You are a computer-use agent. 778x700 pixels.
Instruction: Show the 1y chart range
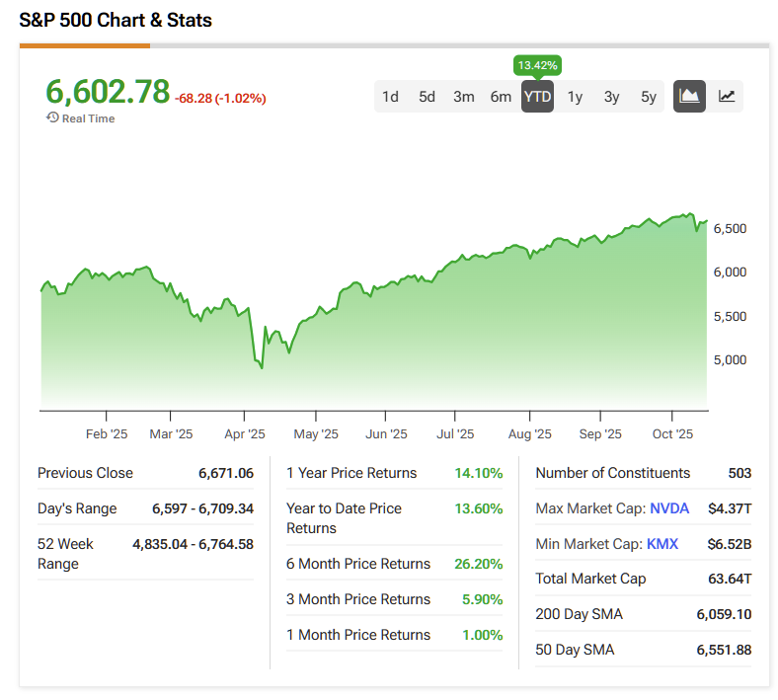pyautogui.click(x=575, y=97)
